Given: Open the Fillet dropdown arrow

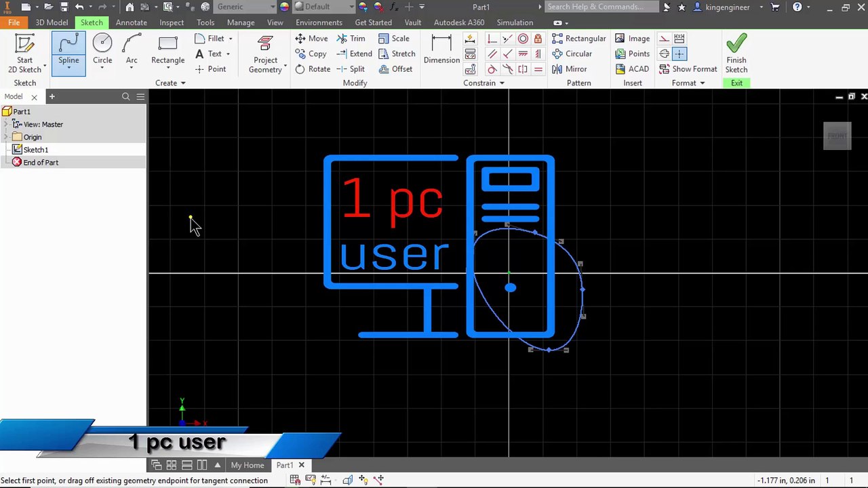Looking at the screenshot, I should 231,39.
